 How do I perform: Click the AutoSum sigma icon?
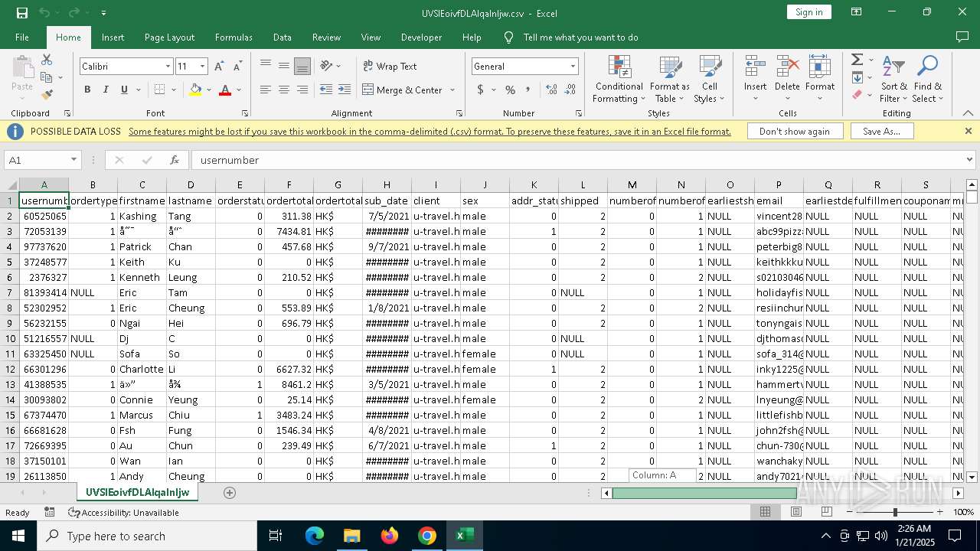[x=857, y=60]
